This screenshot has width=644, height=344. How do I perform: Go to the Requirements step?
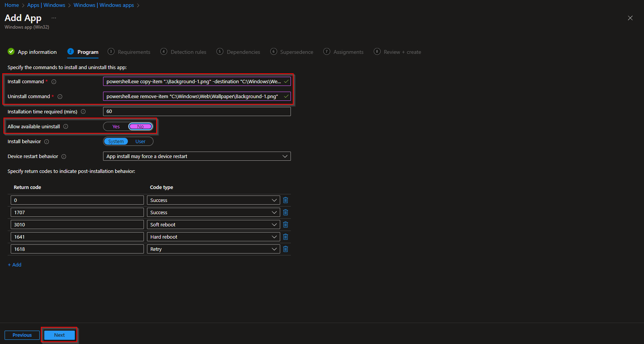(134, 52)
